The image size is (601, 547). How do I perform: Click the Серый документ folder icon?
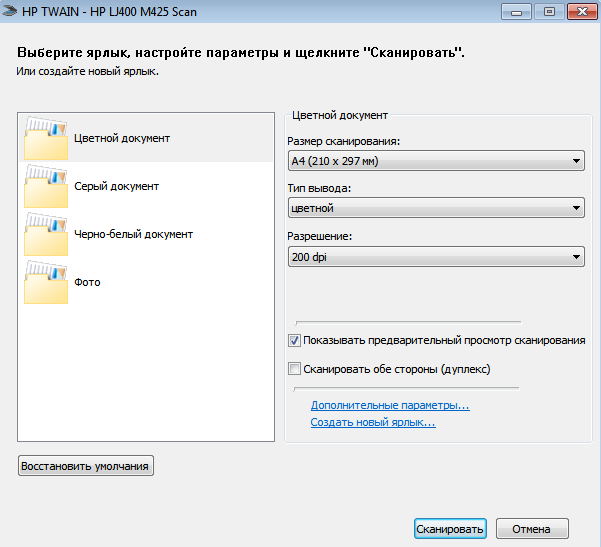click(x=45, y=186)
